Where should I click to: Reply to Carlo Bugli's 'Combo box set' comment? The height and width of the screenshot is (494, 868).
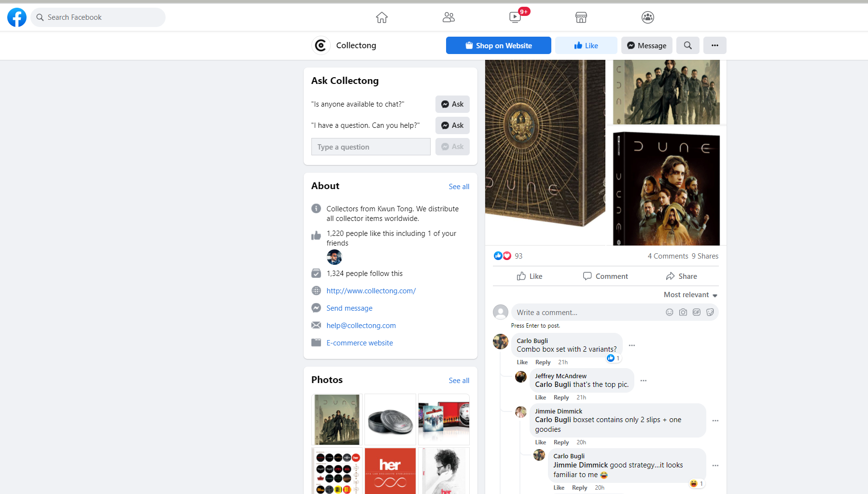click(543, 362)
